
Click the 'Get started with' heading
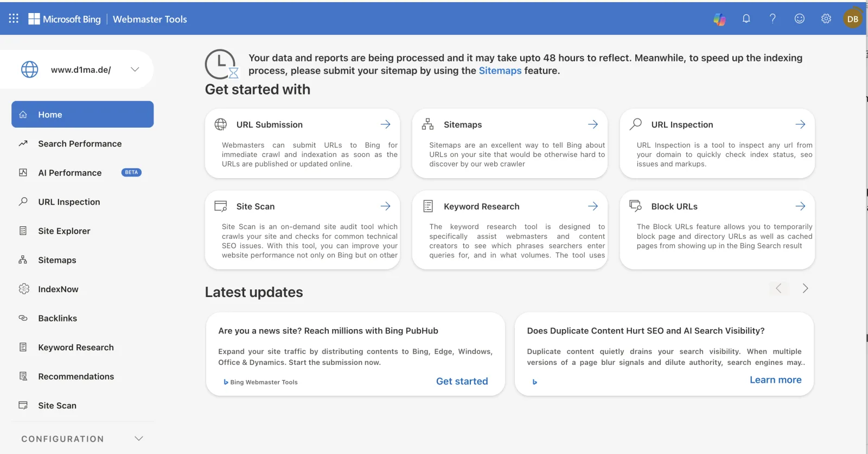(258, 90)
